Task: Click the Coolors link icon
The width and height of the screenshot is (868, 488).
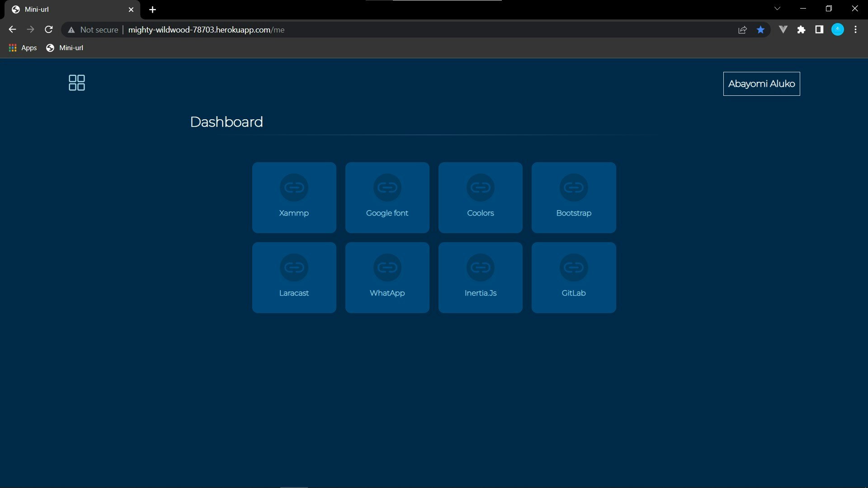Action: coord(480,187)
